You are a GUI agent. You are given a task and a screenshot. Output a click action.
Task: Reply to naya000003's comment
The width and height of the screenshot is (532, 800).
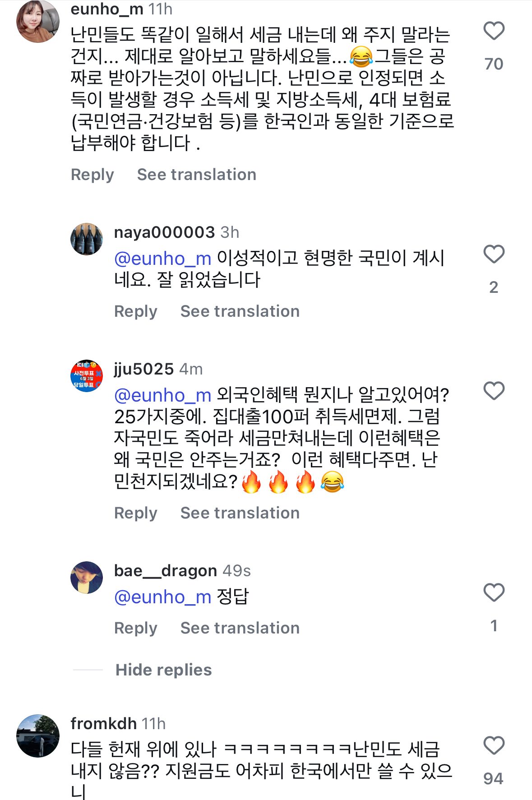[136, 311]
